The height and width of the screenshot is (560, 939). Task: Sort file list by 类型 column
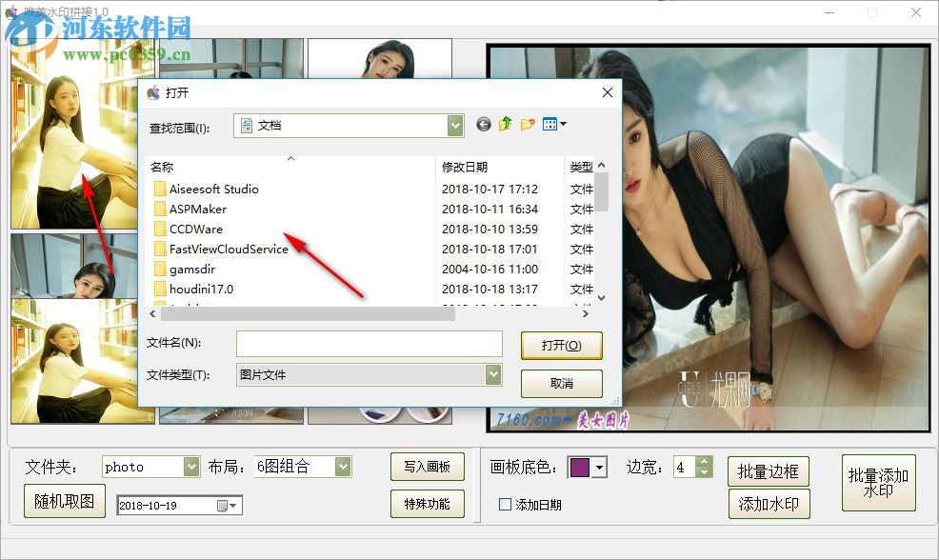pyautogui.click(x=580, y=167)
